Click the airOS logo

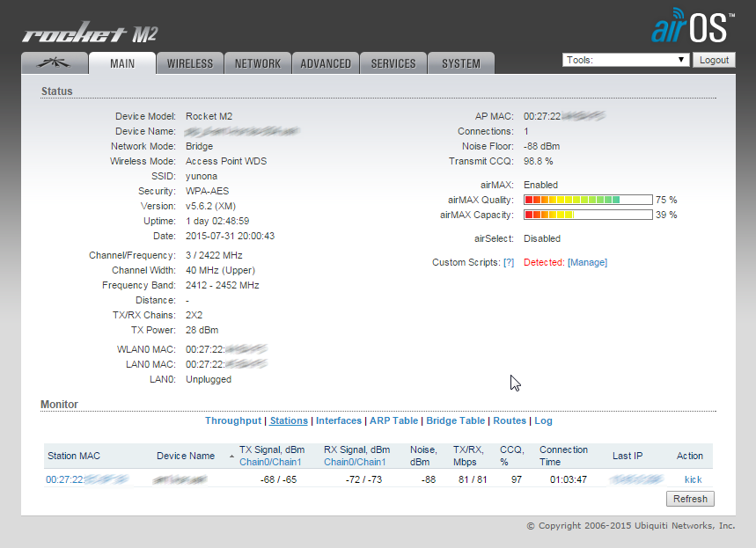click(x=692, y=26)
